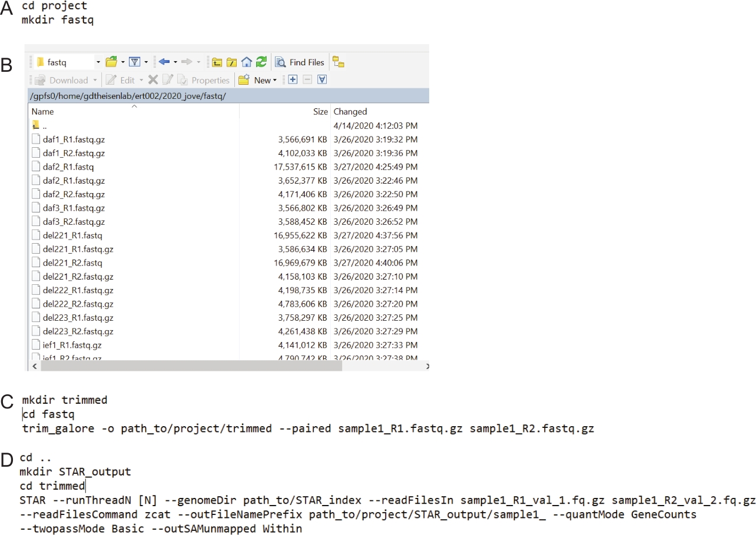The height and width of the screenshot is (535, 756).
Task: Go back with the blue arrow
Action: 164,62
